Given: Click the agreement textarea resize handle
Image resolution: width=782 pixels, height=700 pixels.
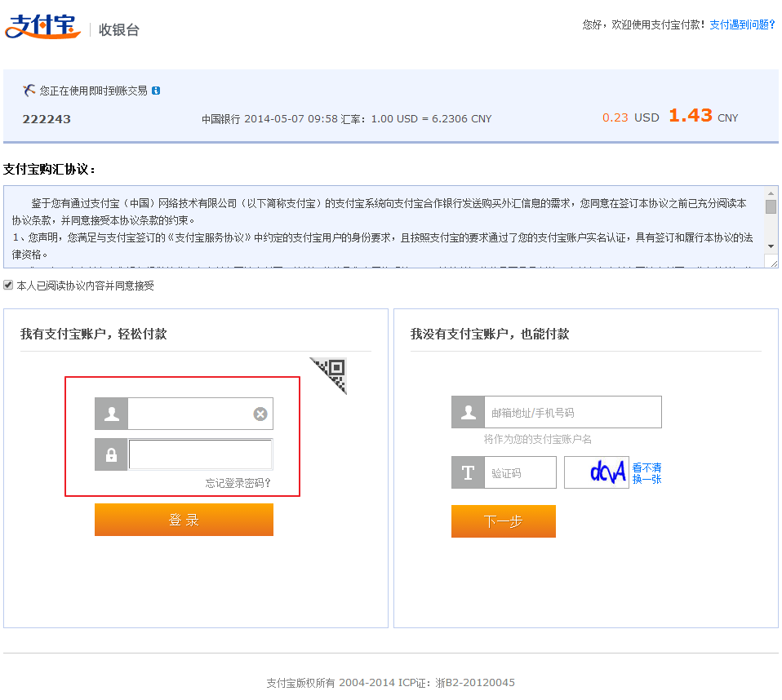Looking at the screenshot, I should pos(773,262).
